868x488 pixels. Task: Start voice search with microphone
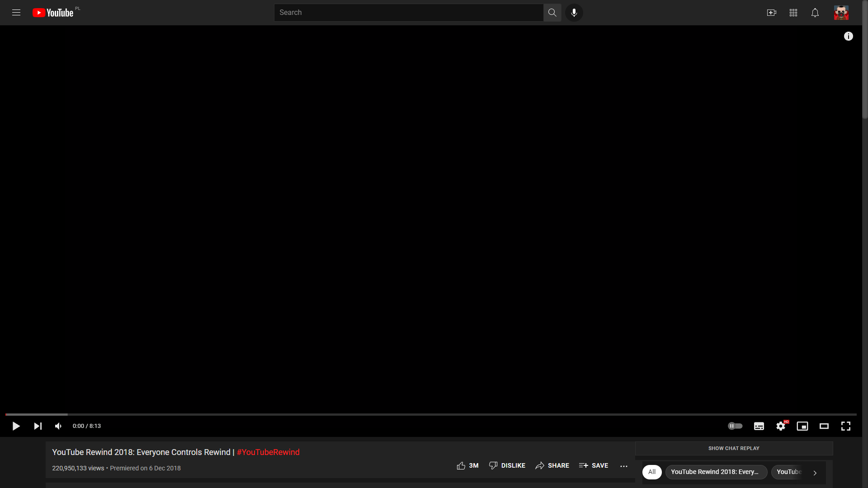tap(574, 13)
